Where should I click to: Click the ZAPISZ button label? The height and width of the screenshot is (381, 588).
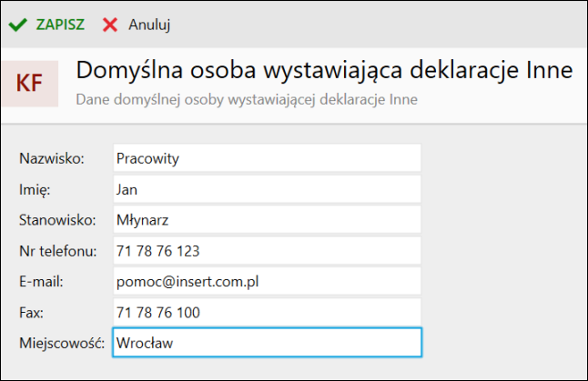click(x=60, y=25)
